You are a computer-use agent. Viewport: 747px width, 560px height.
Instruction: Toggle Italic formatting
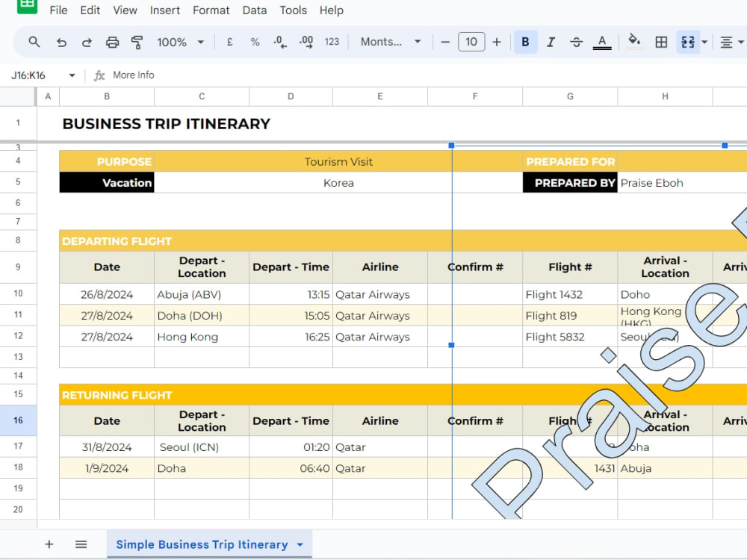[551, 42]
